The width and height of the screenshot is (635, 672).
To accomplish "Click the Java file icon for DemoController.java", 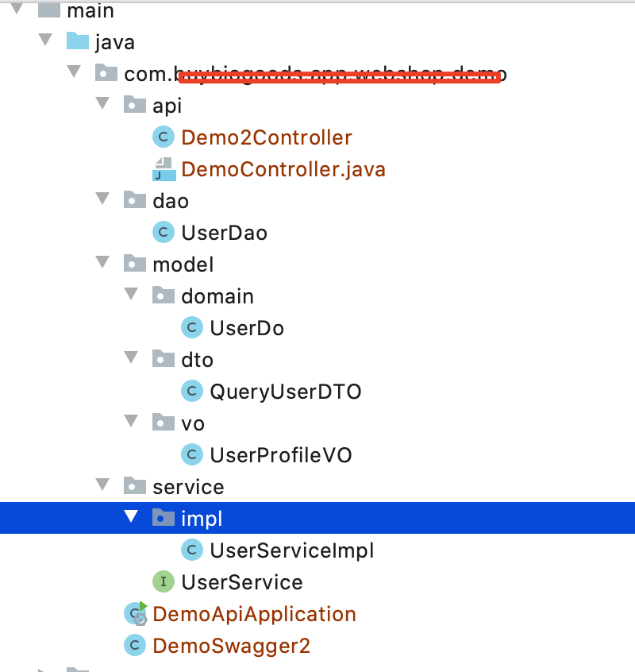I will (163, 168).
